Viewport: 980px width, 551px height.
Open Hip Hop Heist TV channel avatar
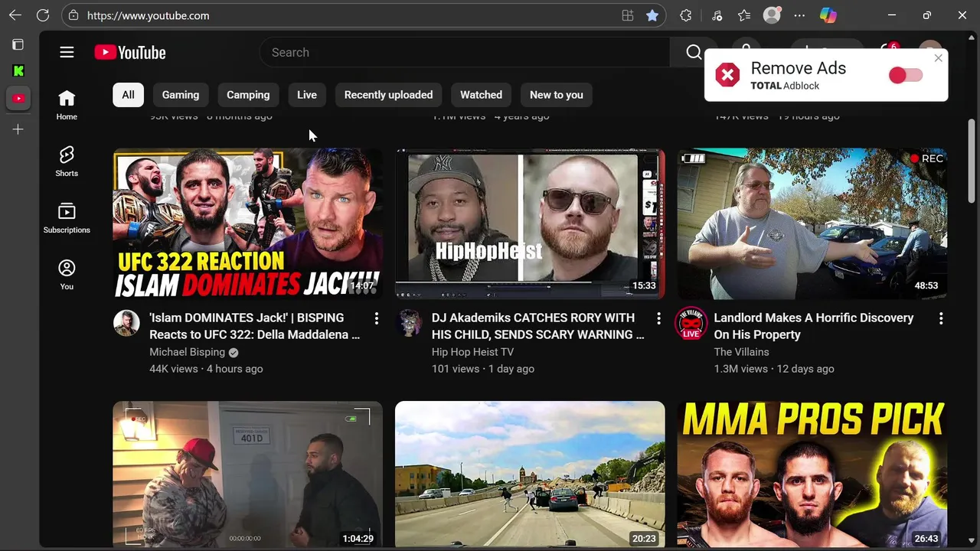(x=409, y=323)
